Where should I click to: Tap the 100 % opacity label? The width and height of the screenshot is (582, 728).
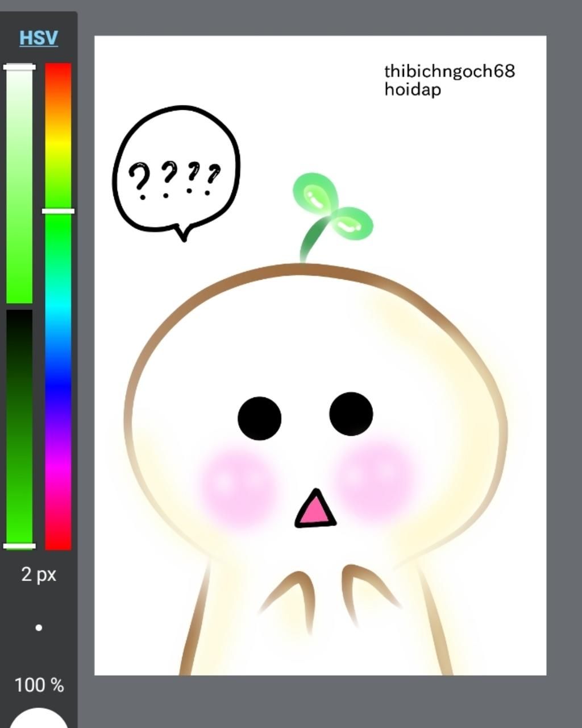point(39,685)
